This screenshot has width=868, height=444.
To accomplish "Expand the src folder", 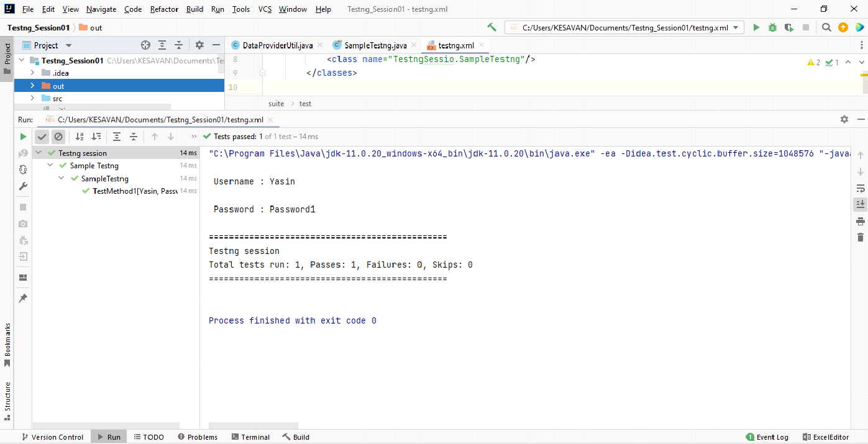I will 32,98.
